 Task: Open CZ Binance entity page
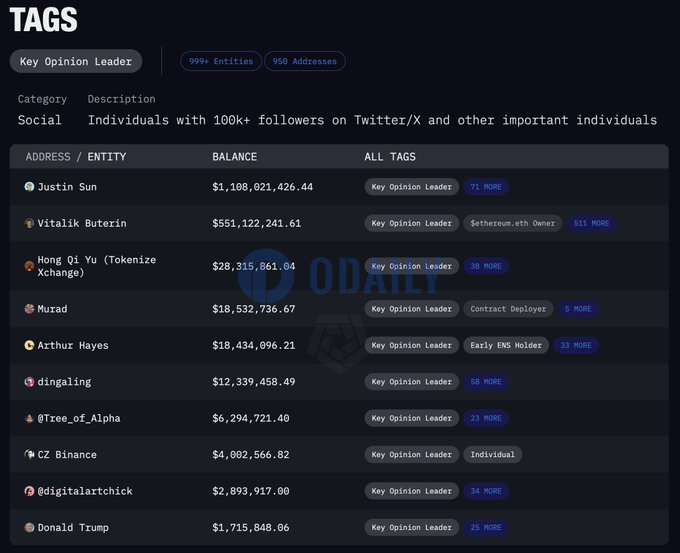(67, 455)
